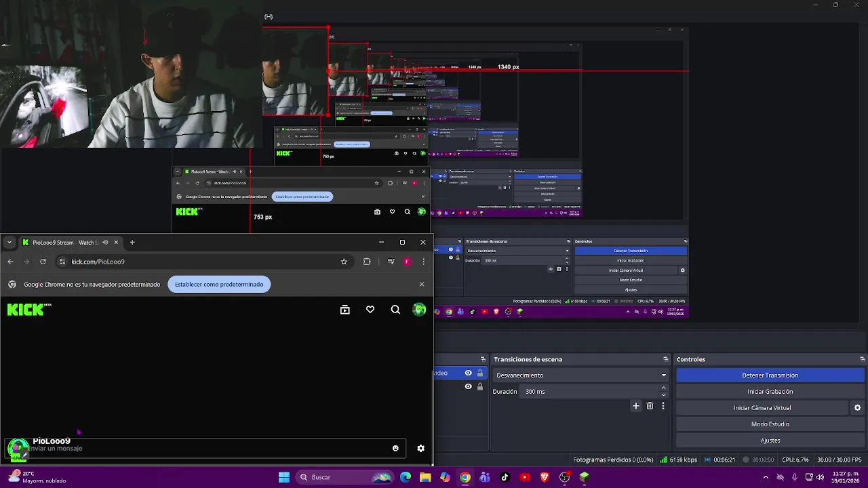The image size is (868, 488).
Task: Click the taskbar Buscar search box
Action: [345, 477]
